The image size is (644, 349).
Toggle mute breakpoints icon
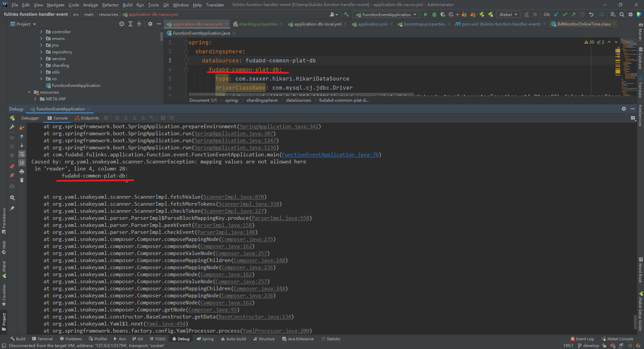click(12, 175)
